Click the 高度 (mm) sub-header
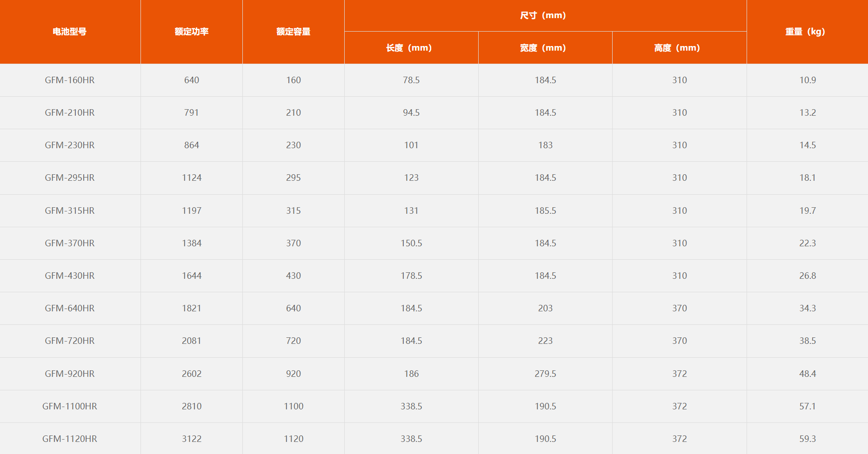Screen dimensions: 868x454 click(677, 48)
